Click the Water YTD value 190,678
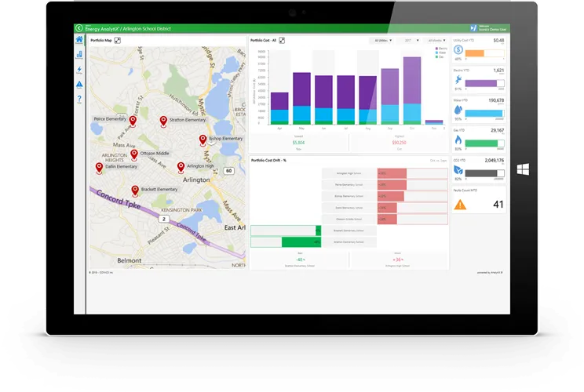This screenshot has width=584, height=392. [496, 100]
